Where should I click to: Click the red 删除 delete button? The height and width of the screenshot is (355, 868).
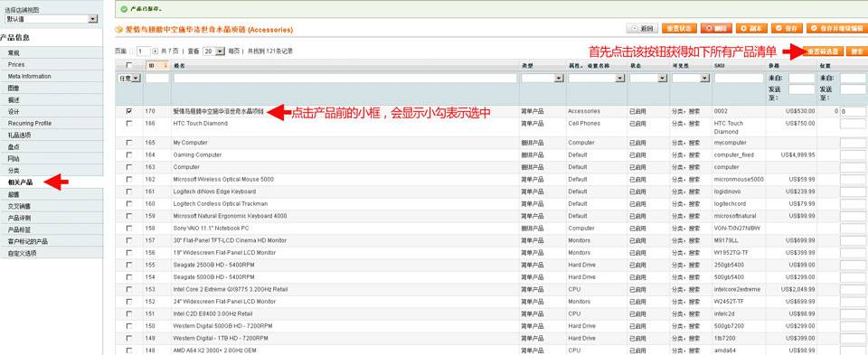(716, 29)
